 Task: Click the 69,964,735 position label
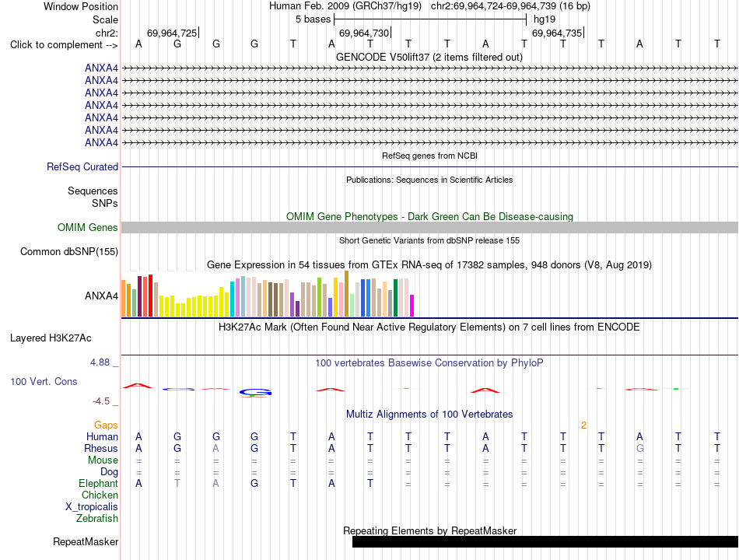coord(557,33)
